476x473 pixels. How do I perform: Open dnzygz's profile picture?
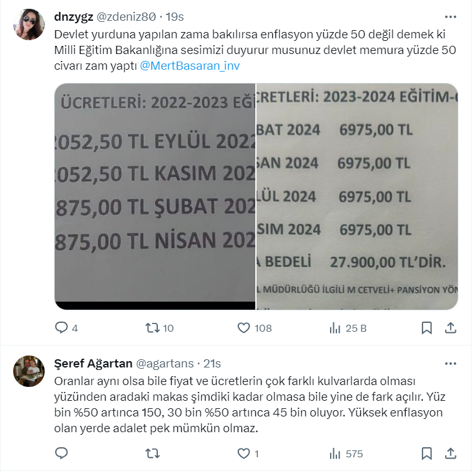pyautogui.click(x=29, y=24)
